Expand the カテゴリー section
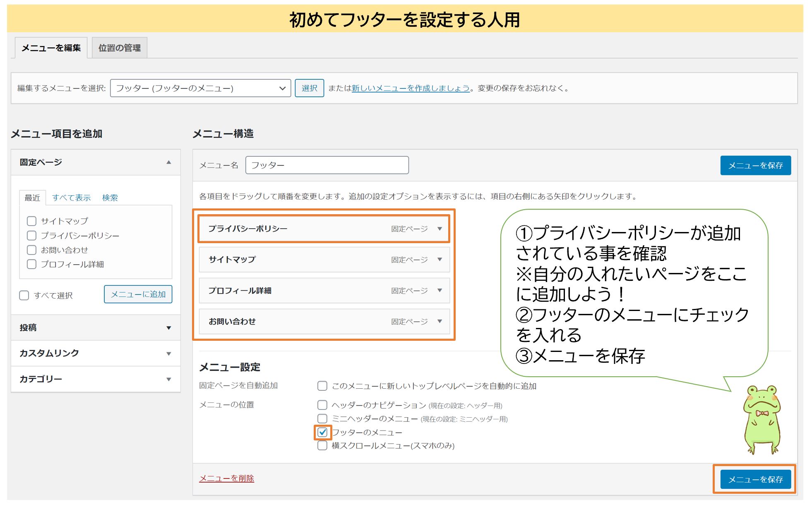The width and height of the screenshot is (812, 507). click(x=169, y=379)
